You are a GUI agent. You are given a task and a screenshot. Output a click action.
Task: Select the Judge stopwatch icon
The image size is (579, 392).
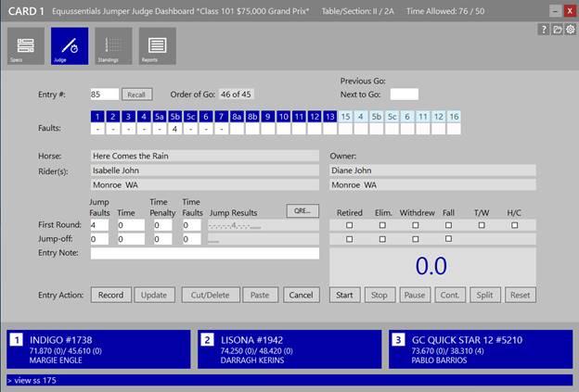70,46
